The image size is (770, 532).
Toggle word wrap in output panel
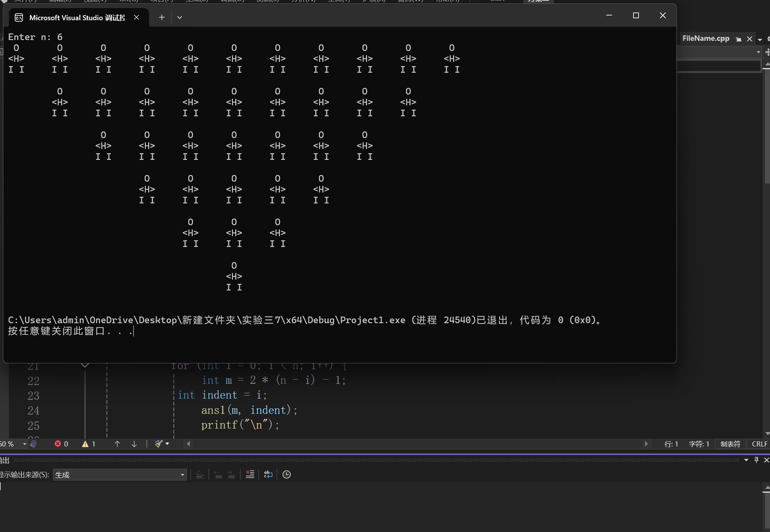(268, 474)
